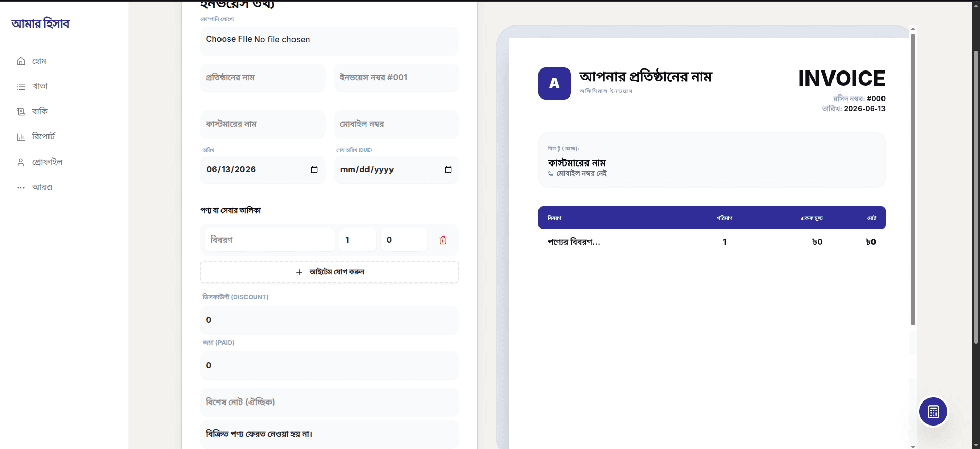
Task: Click the mm/dd/yyyy due date field
Action: click(397, 170)
